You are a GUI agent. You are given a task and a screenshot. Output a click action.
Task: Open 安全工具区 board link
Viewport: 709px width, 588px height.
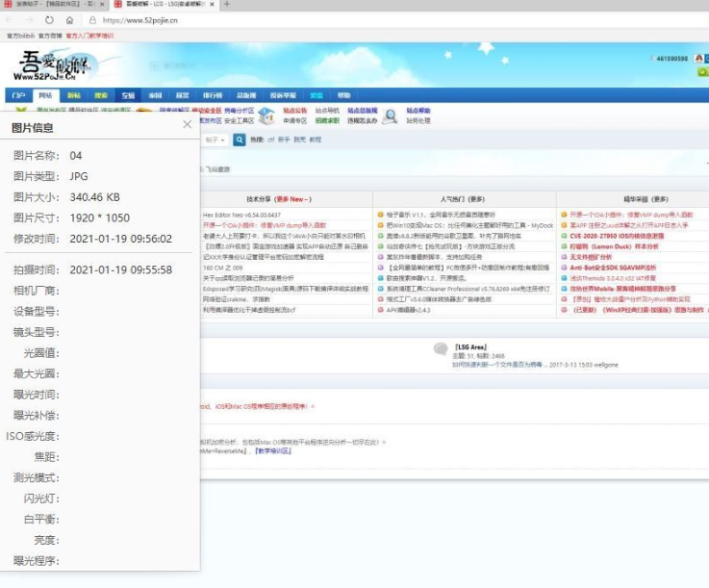(x=240, y=121)
